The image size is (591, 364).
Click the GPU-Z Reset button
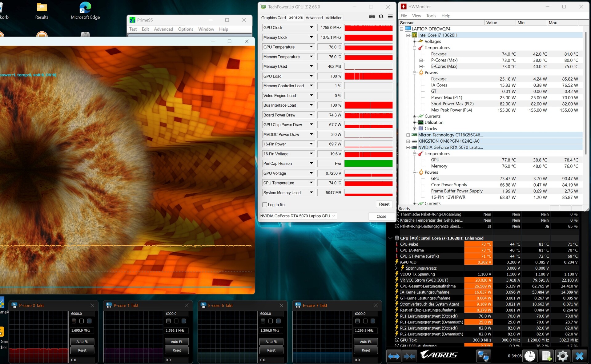point(384,204)
